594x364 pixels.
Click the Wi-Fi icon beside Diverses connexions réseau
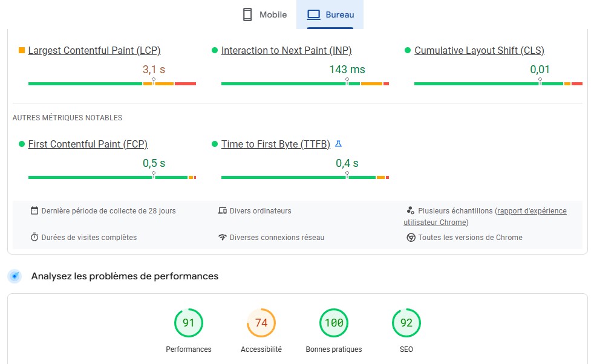223,237
